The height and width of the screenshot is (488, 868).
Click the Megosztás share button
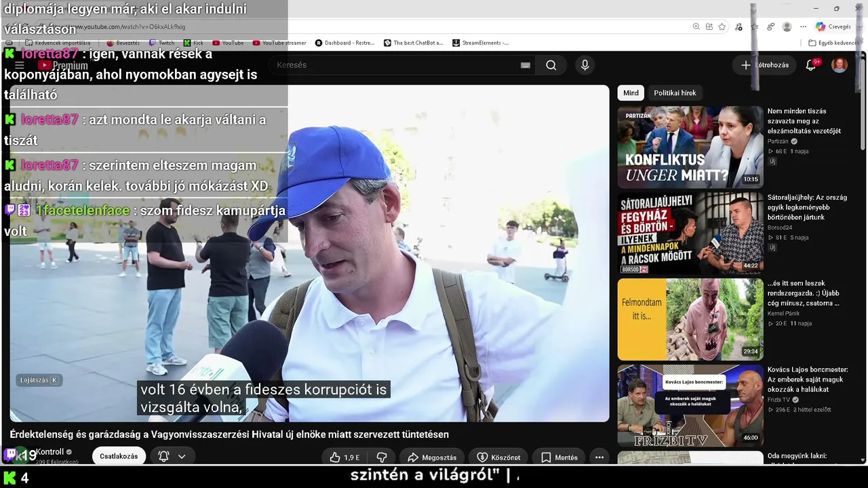[x=432, y=457]
